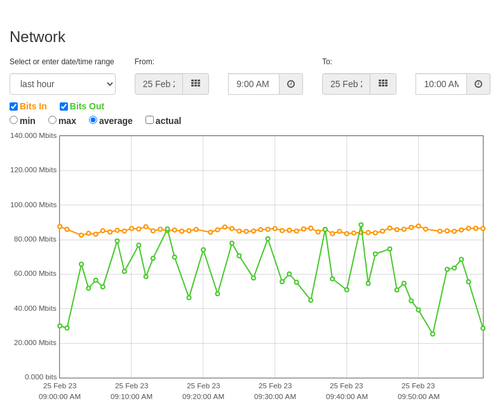
Task: Click the '140.000 Mbits' axis label
Action: click(33, 136)
